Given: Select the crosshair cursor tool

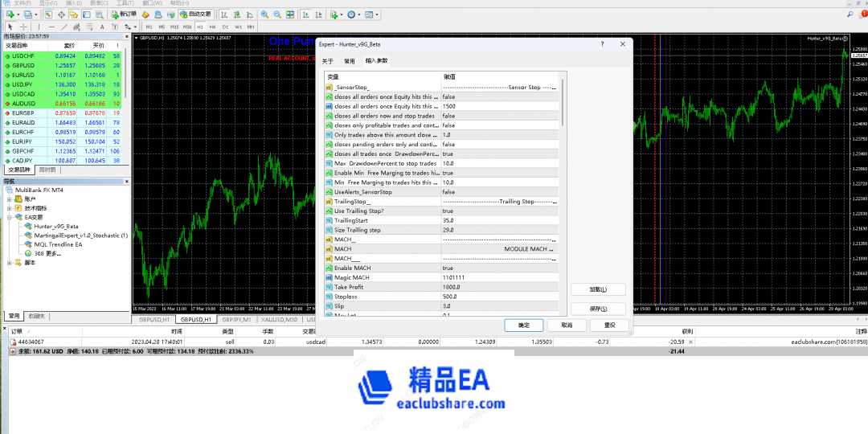Looking at the screenshot, I should coord(22,27).
